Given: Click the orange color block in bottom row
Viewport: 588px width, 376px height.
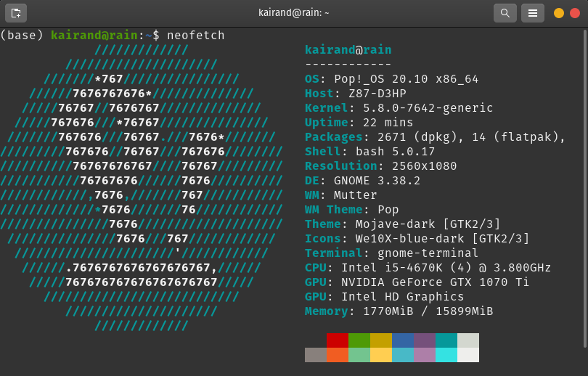Looking at the screenshot, I should click(337, 355).
